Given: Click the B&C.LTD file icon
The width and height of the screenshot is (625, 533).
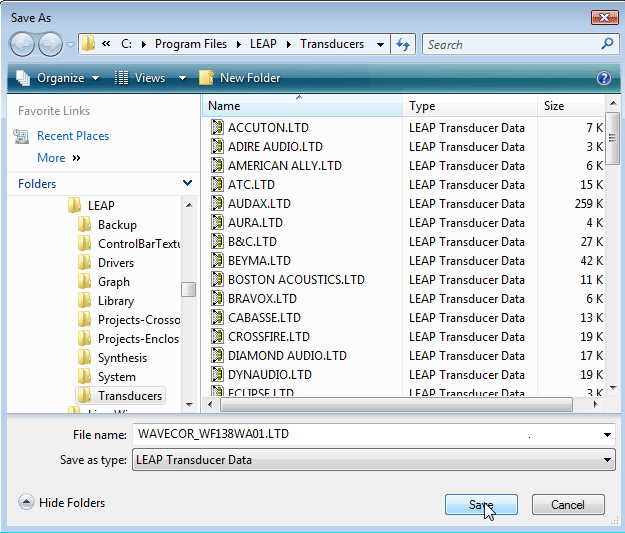Looking at the screenshot, I should click(217, 242).
